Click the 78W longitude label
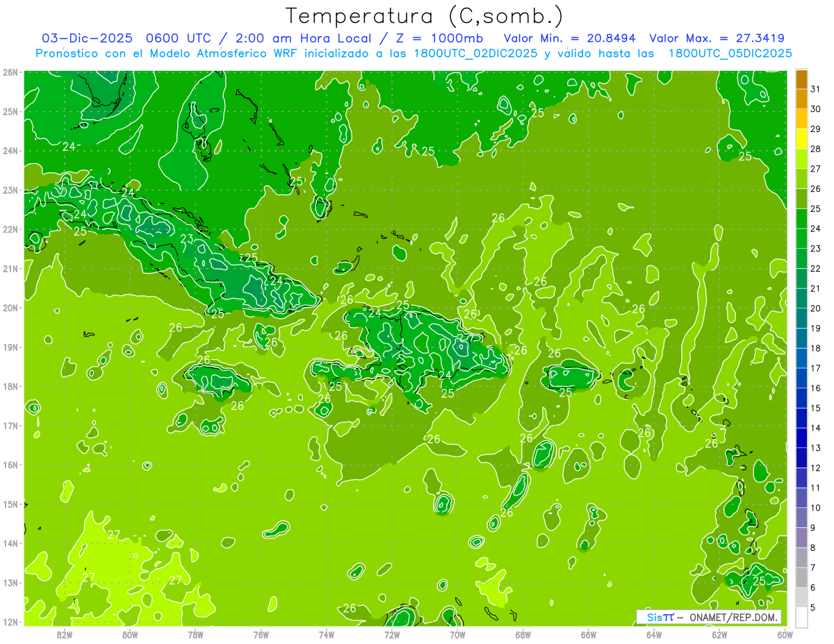Viewport: 834px width, 644px height. point(195,634)
